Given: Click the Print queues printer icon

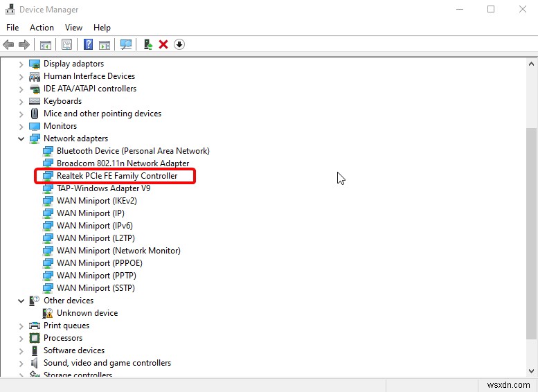Looking at the screenshot, I should pyautogui.click(x=35, y=326).
